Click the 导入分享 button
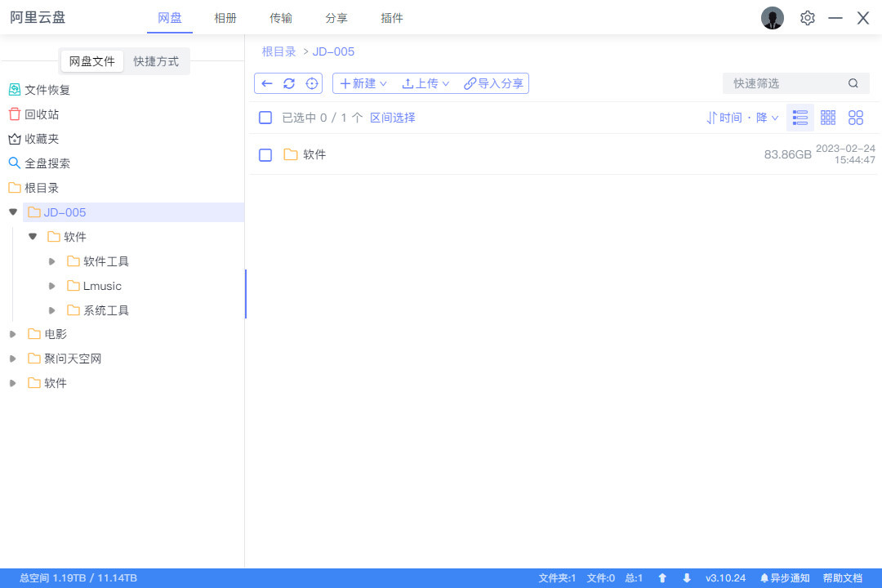The image size is (882, 588). [x=493, y=84]
